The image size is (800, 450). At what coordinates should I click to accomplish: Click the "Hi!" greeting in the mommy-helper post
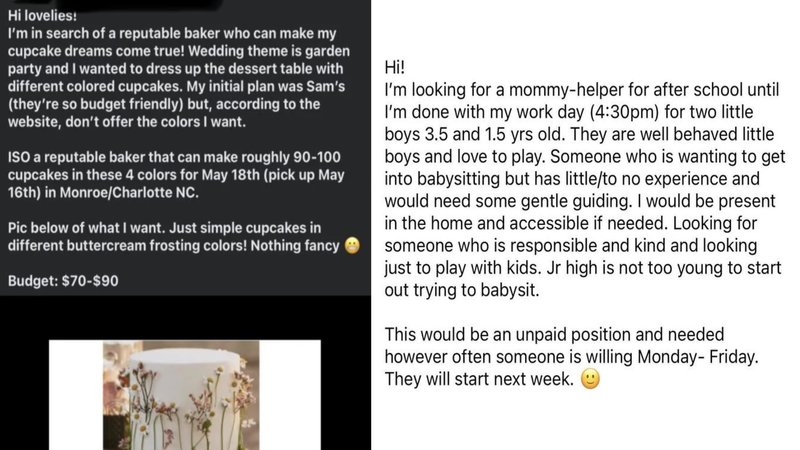tap(394, 66)
